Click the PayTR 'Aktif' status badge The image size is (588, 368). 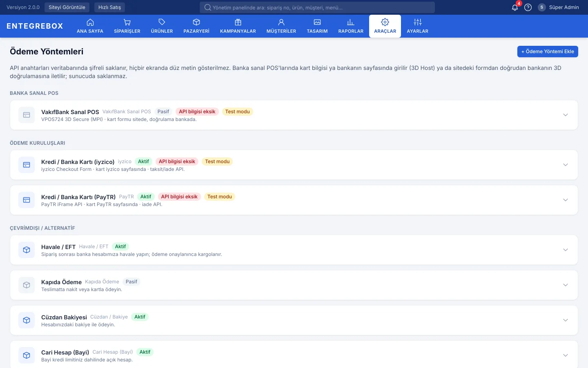click(x=146, y=197)
